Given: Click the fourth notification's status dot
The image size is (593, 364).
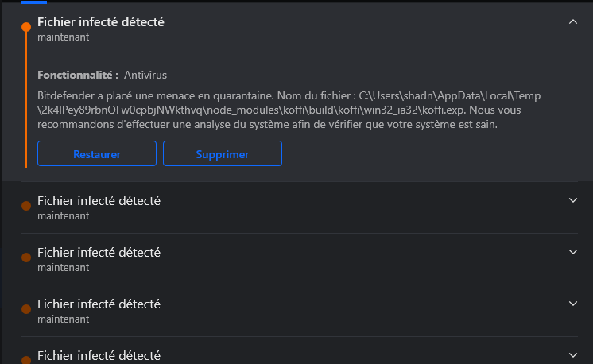Looking at the screenshot, I should pyautogui.click(x=26, y=308).
